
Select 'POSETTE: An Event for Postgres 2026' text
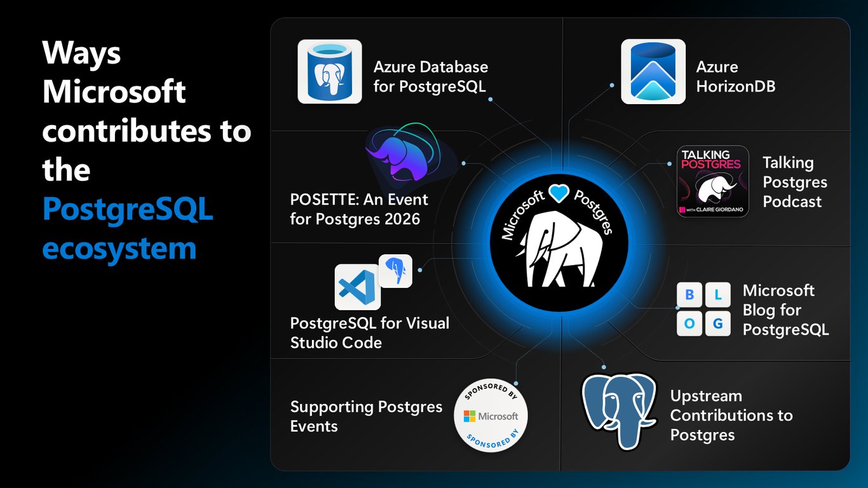(x=359, y=209)
